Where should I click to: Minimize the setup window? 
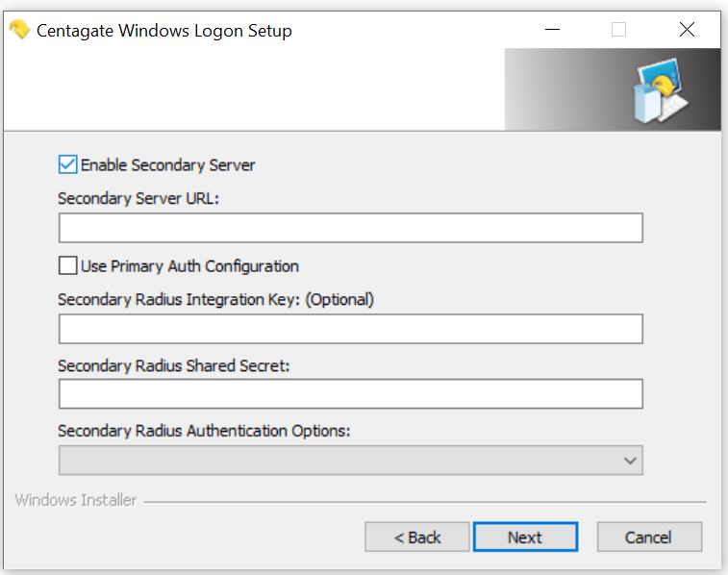coord(550,30)
